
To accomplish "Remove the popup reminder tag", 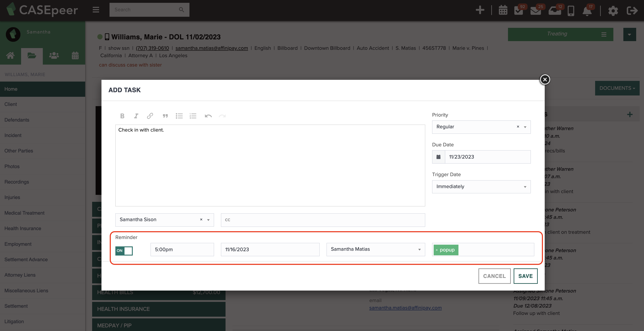I will (x=437, y=250).
